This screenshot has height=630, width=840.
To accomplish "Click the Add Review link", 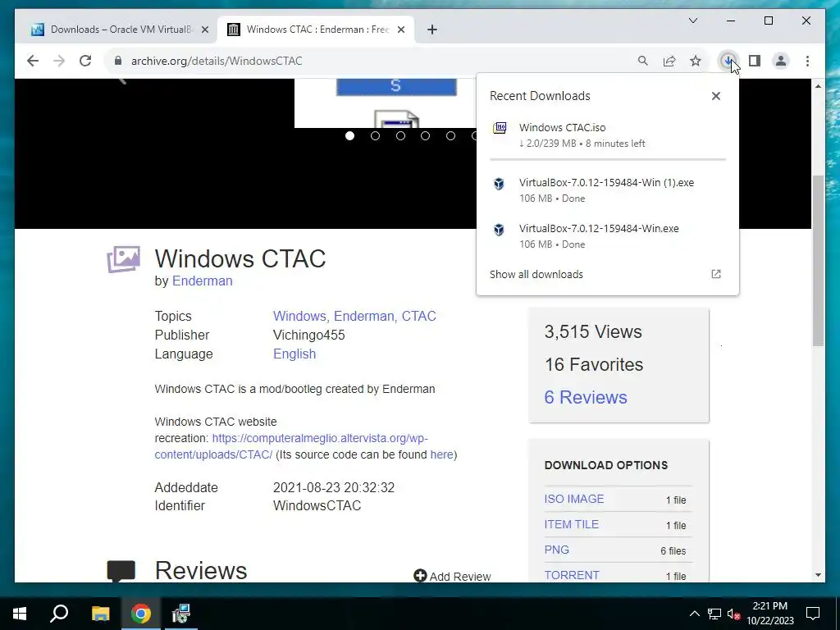I will (459, 577).
